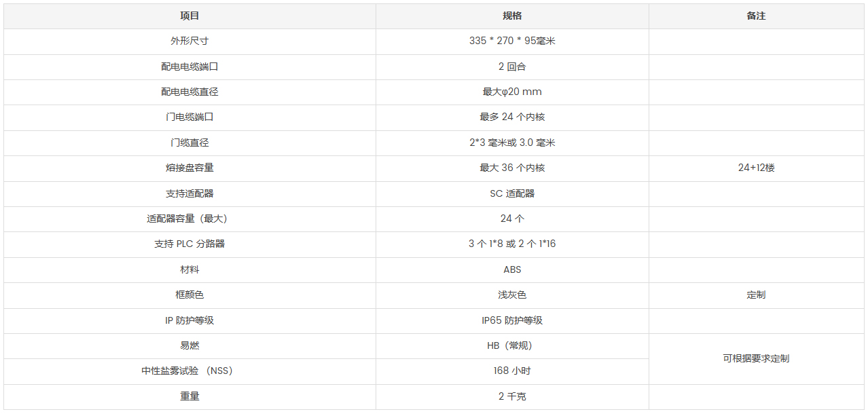
Task: Select the 配电电缆端口 cell
Action: (x=189, y=67)
